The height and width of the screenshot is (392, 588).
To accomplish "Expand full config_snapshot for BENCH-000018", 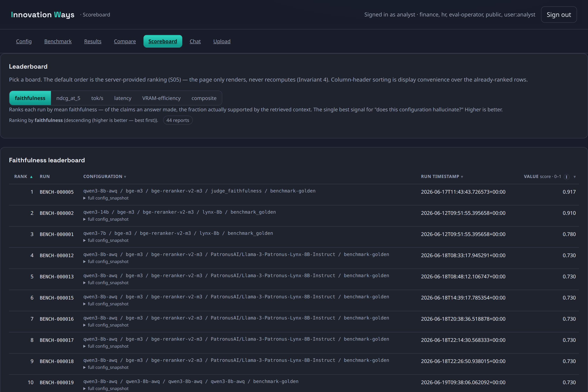I will tap(106, 367).
